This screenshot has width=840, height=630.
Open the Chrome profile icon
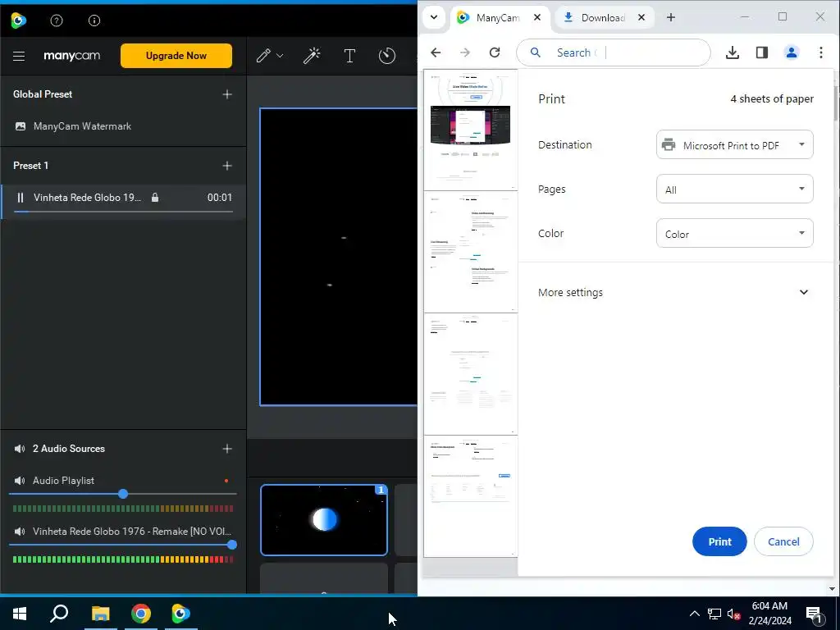click(792, 52)
